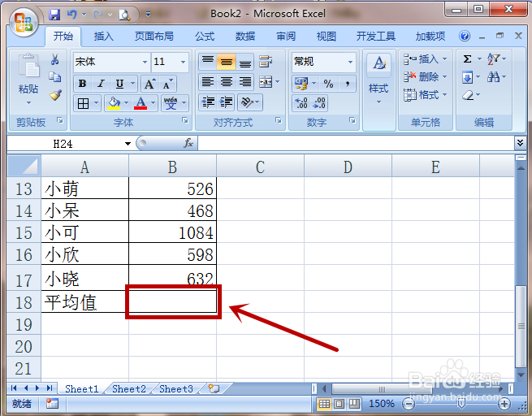
Task: Activate the Format Painter brush
Action: coord(55,95)
